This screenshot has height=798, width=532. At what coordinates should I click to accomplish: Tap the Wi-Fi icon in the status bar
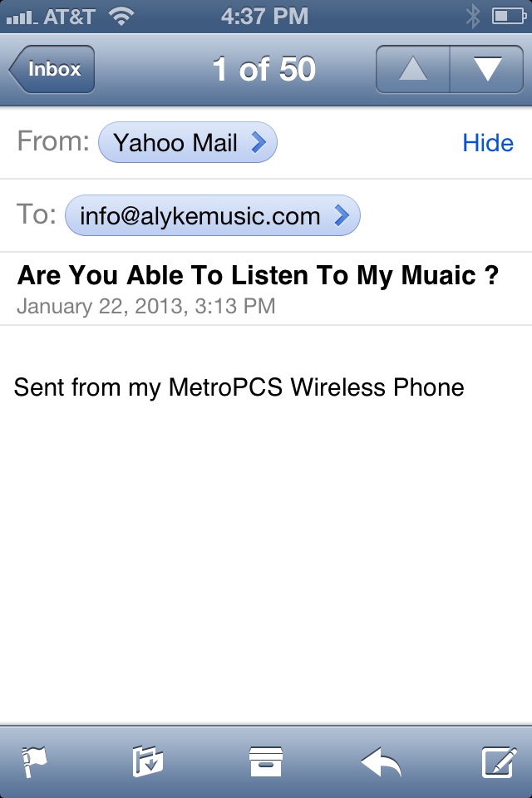(121, 17)
